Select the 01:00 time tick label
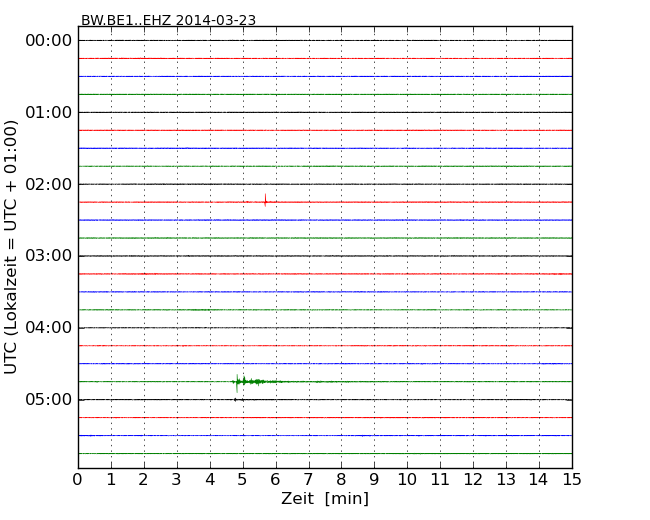The width and height of the screenshot is (650, 520). click(x=49, y=112)
